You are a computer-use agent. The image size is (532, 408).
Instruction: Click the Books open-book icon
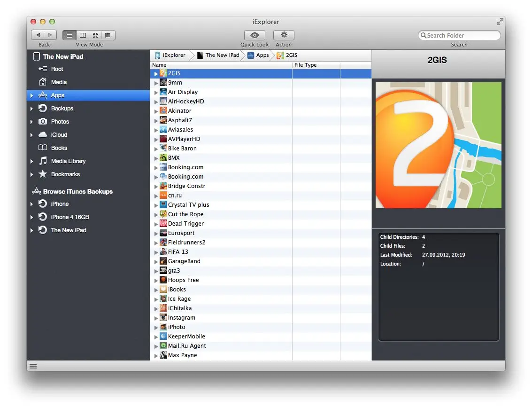[x=42, y=148]
